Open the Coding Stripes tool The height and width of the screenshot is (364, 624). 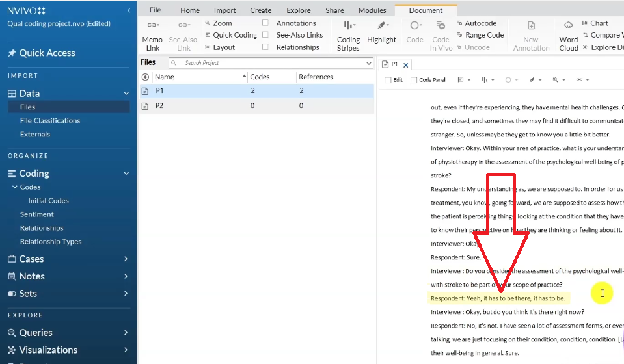coord(348,25)
